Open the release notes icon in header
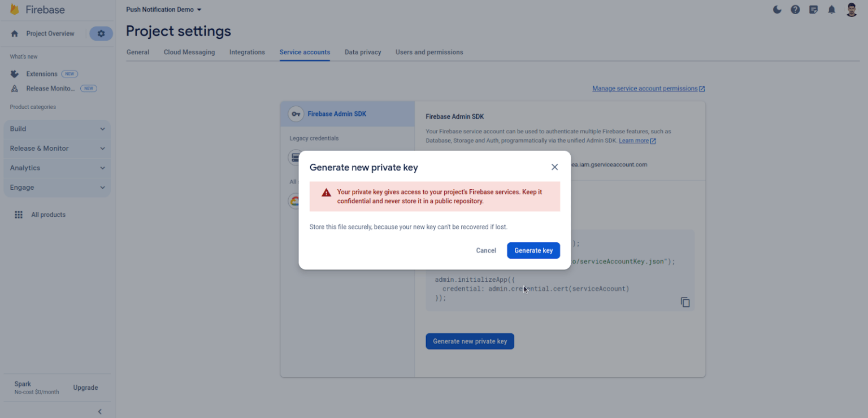This screenshot has height=418, width=868. click(813, 10)
